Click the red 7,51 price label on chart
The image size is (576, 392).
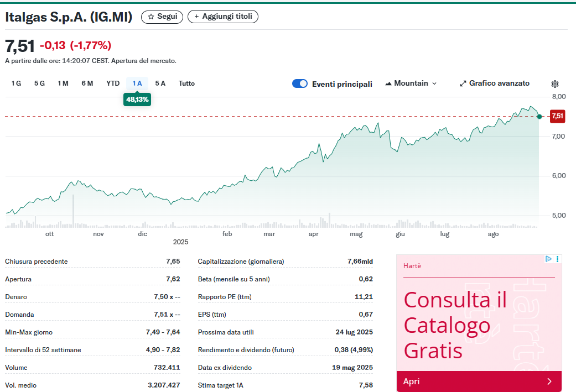click(x=557, y=116)
